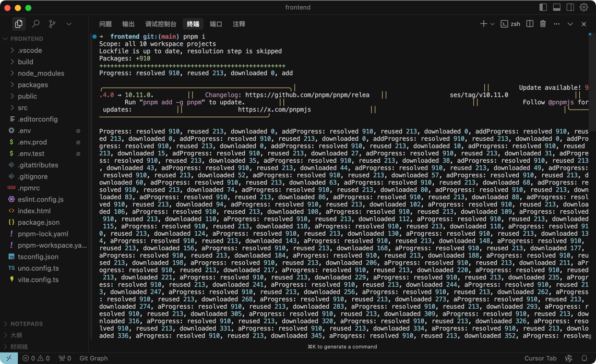Expand the NOTEPADS section

click(27, 324)
